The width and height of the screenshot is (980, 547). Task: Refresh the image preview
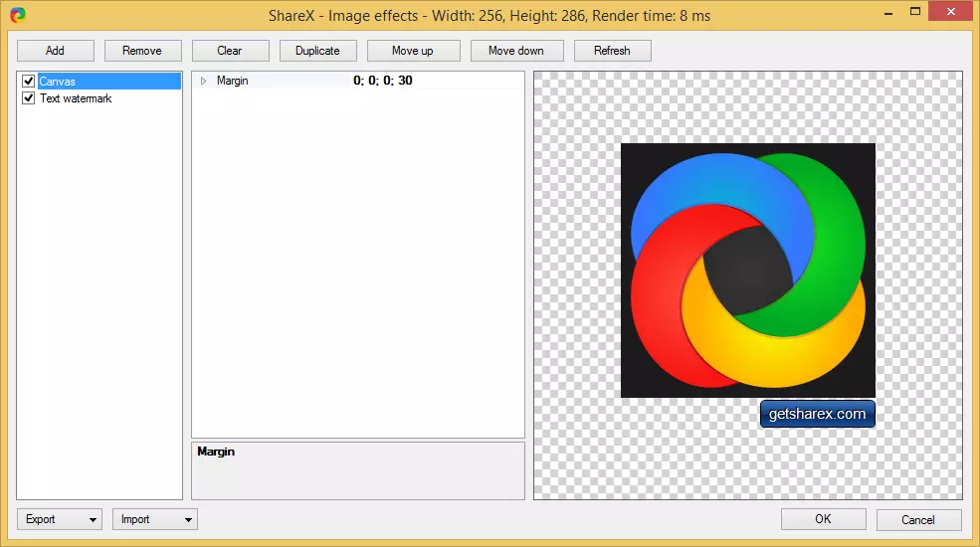(x=612, y=51)
